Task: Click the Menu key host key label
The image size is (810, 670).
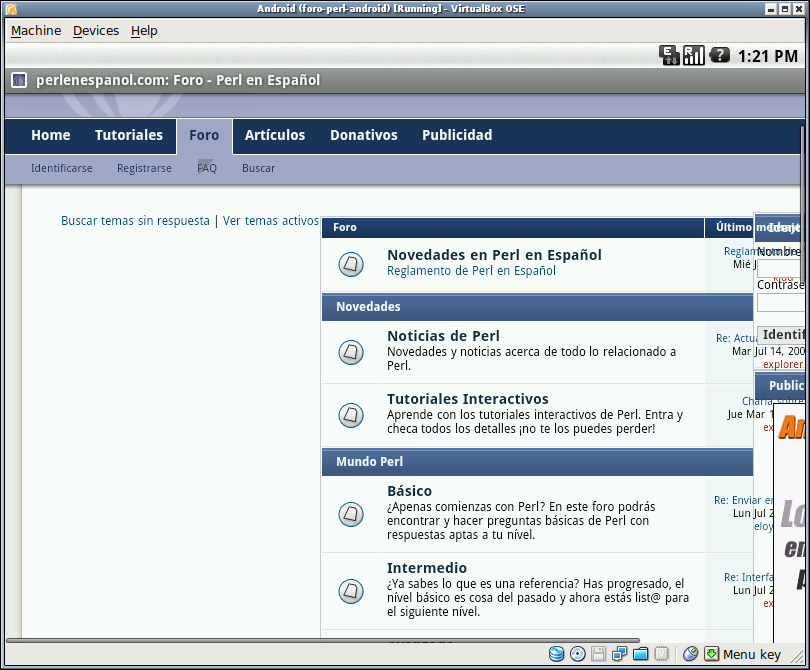Action: tap(752, 655)
